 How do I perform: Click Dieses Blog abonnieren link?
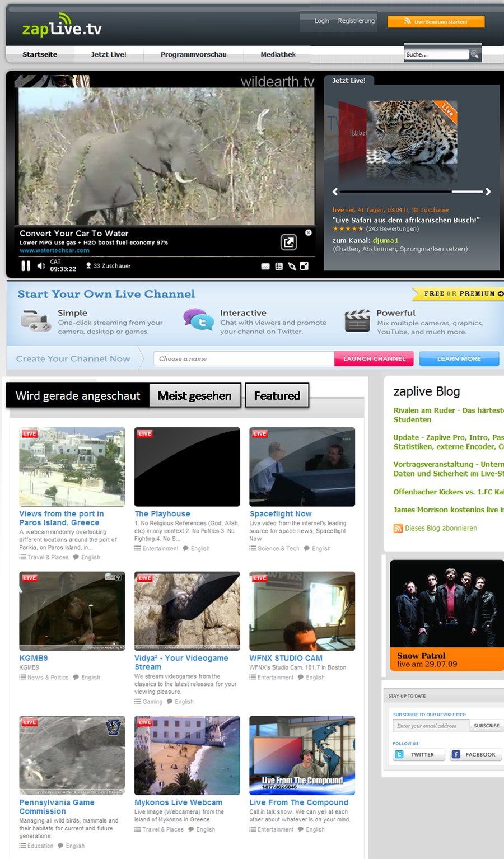click(441, 528)
